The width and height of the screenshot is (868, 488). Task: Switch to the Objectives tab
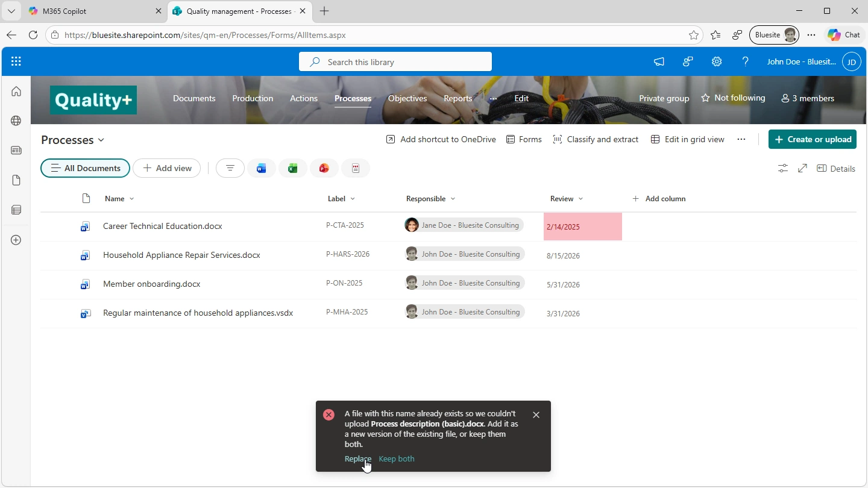(407, 98)
